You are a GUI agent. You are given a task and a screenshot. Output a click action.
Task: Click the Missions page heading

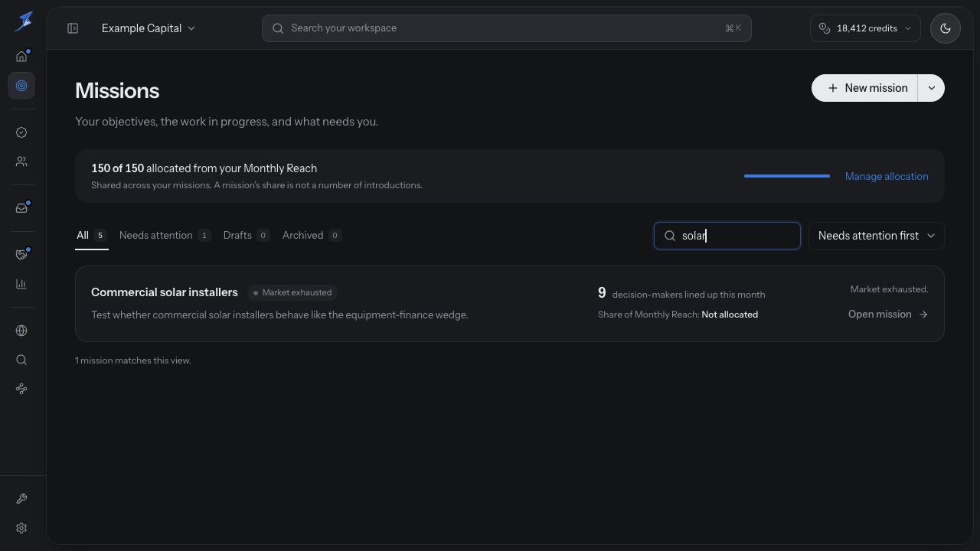pos(117,91)
